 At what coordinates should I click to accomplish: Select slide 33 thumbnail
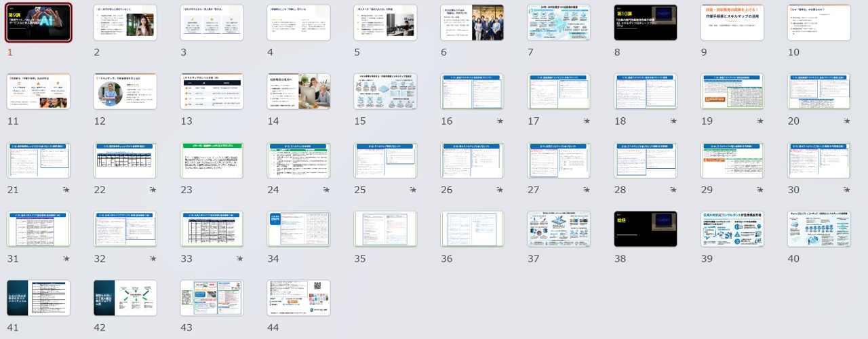click(x=212, y=229)
